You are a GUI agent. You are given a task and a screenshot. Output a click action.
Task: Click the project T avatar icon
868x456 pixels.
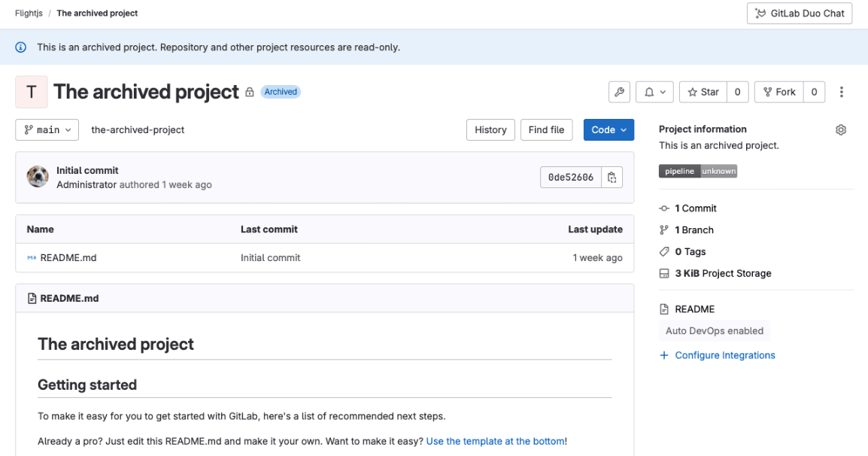[32, 92]
